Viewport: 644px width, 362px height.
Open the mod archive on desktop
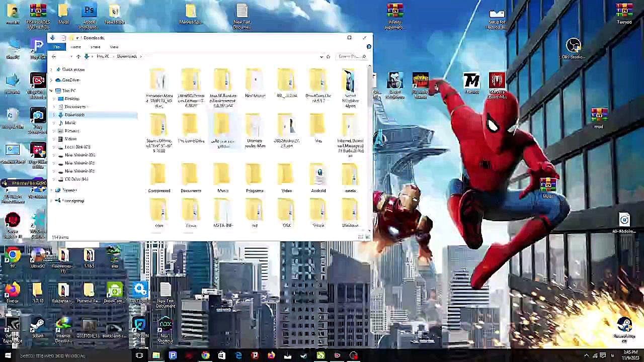(598, 118)
